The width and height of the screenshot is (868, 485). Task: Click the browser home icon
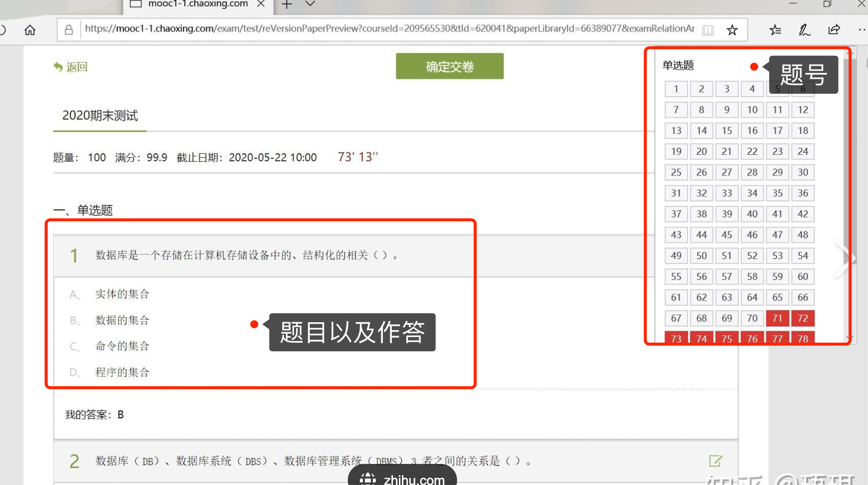pyautogui.click(x=30, y=30)
